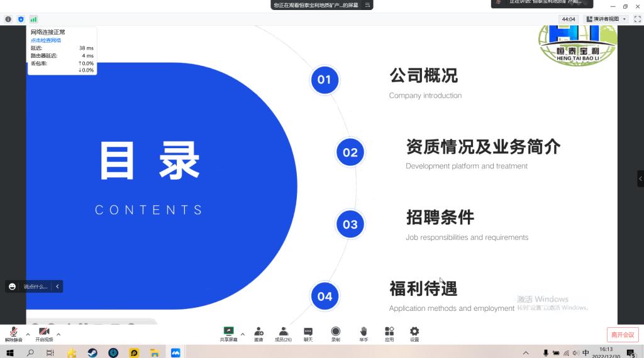The height and width of the screenshot is (358, 644).
Task: Open the emoji reaction smiley icon
Action: (x=12, y=286)
